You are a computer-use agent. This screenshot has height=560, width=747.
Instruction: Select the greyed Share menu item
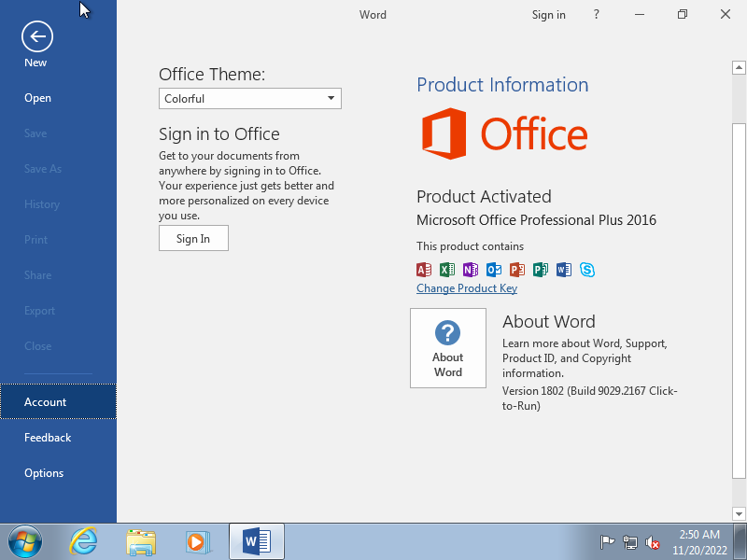[x=58, y=275]
